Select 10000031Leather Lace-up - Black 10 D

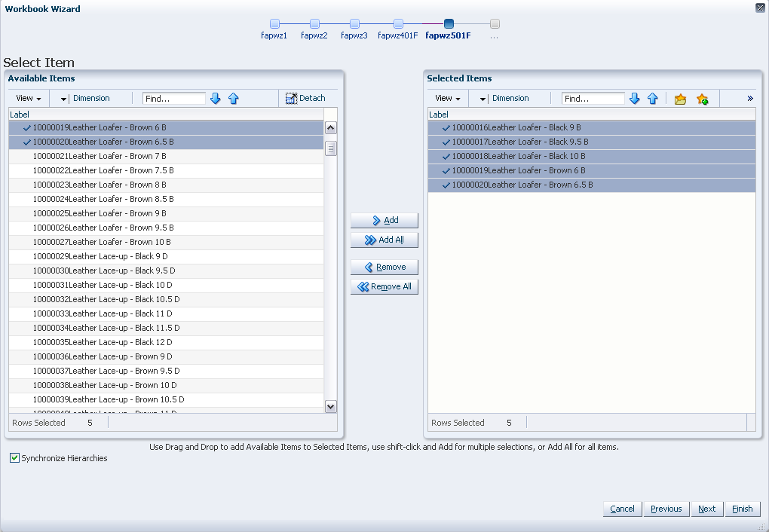(x=167, y=285)
